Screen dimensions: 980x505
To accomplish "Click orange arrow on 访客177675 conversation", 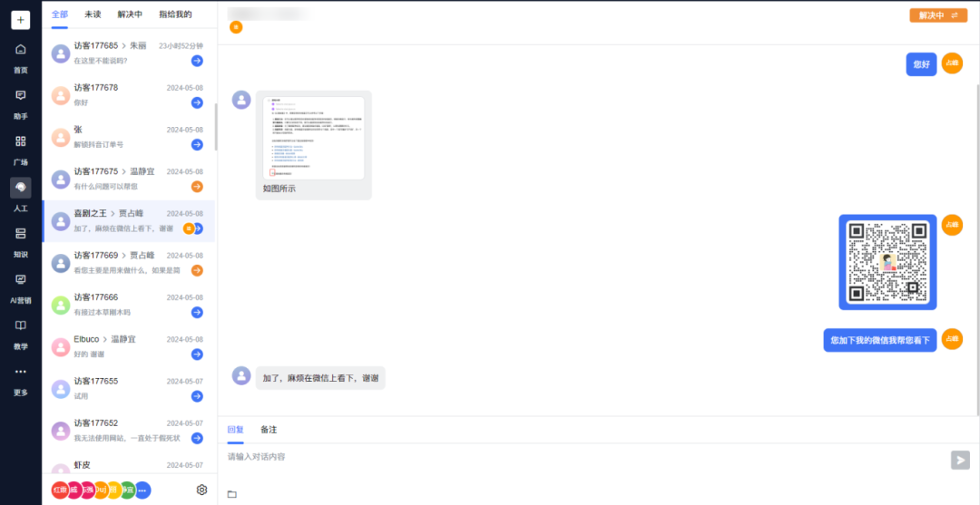I will (x=197, y=186).
